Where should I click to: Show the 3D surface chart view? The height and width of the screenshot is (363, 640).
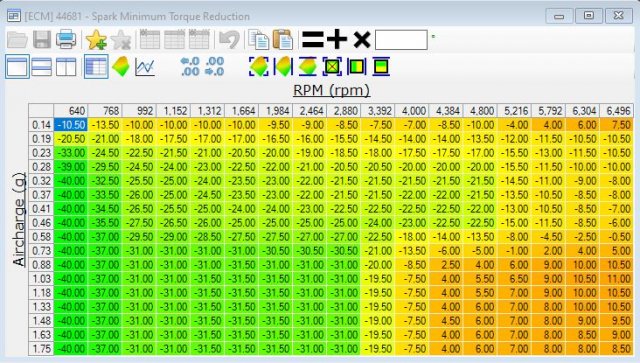point(121,67)
